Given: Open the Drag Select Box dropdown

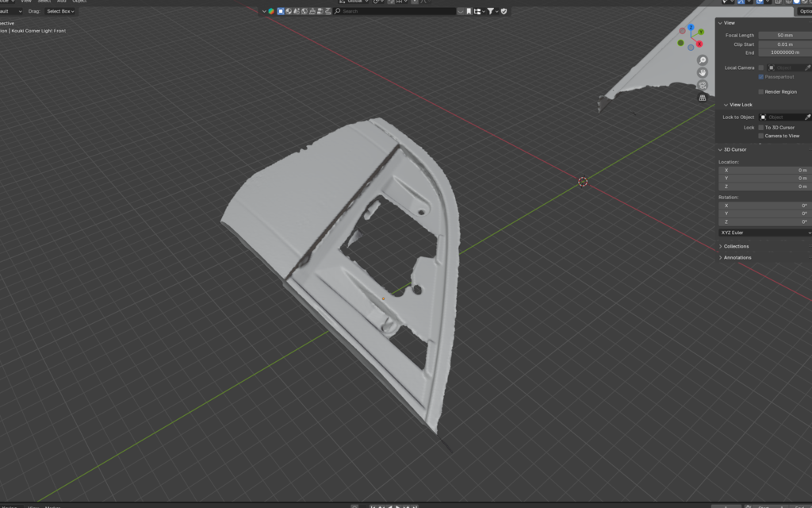Looking at the screenshot, I should point(60,11).
